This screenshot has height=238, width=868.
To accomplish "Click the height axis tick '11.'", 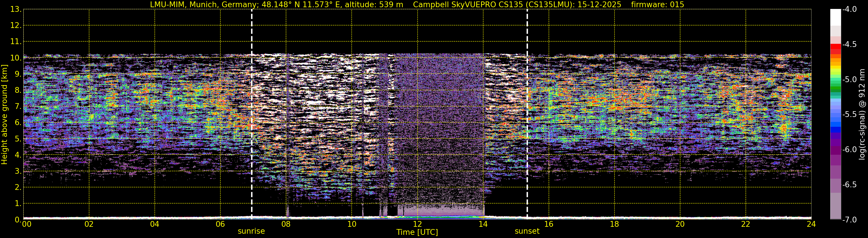I will tap(16, 42).
